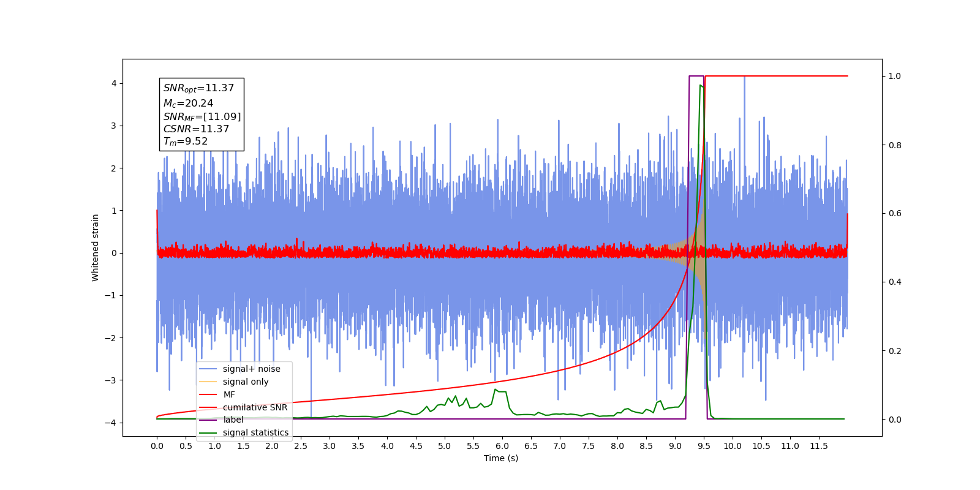Click the 6.0 tick on time axis
Screen dimensions: 980x490
tap(502, 446)
